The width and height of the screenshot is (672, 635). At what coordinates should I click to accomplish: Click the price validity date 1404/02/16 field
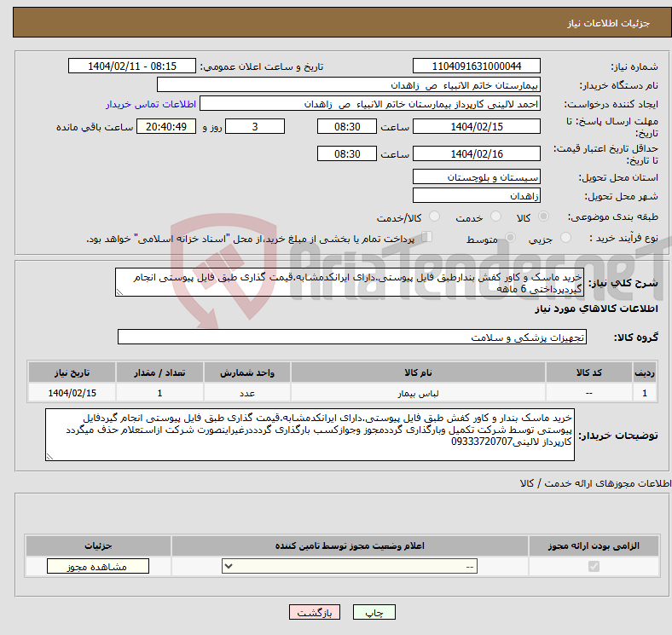coord(476,153)
